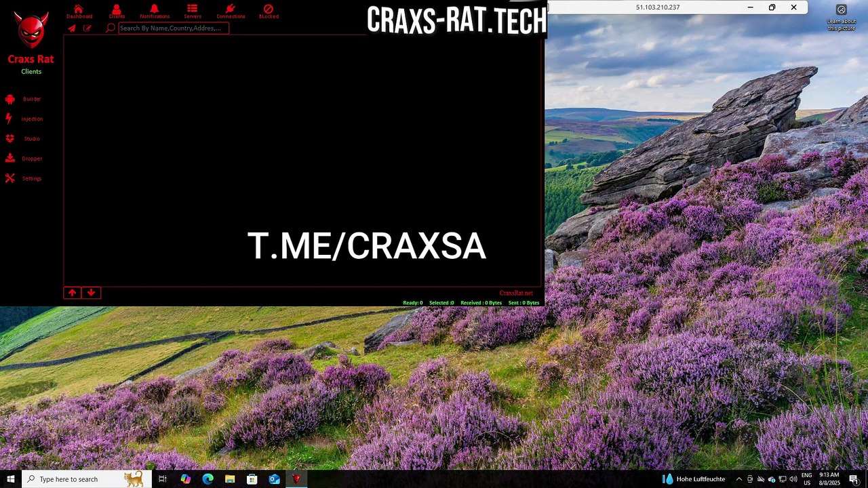Open Task View on the taskbar

pos(163,479)
